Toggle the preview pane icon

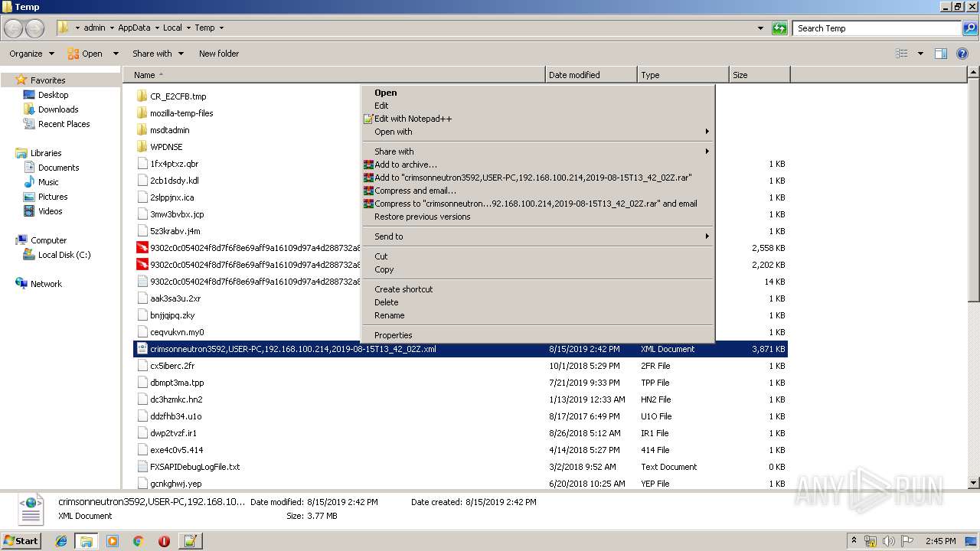(941, 54)
